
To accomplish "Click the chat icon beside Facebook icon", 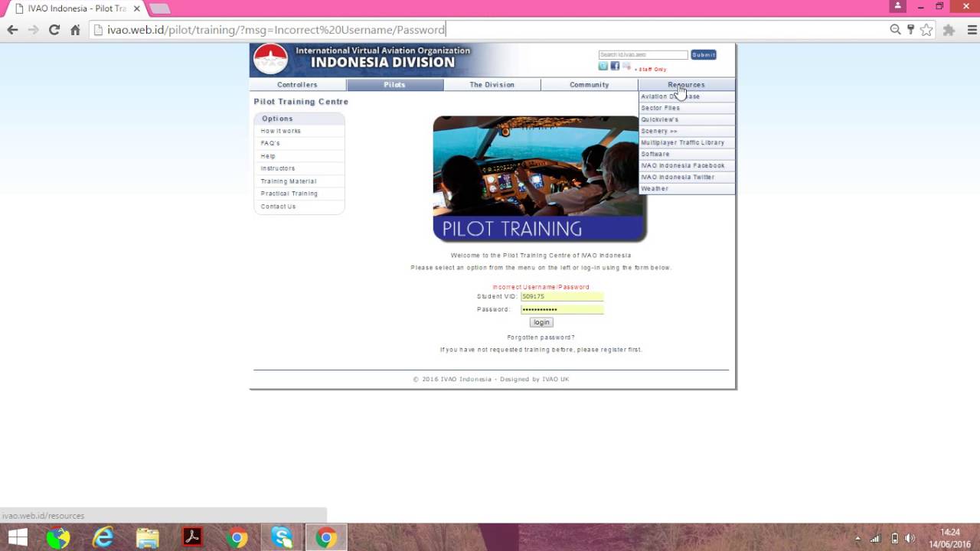I will [x=626, y=66].
